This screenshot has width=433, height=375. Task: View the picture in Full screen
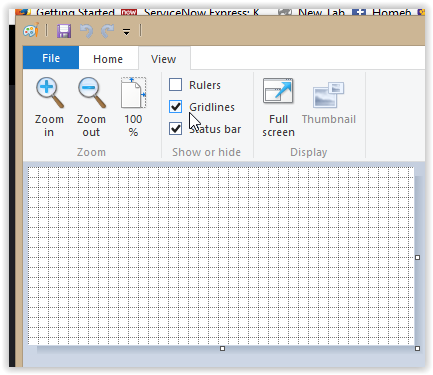pos(278,107)
